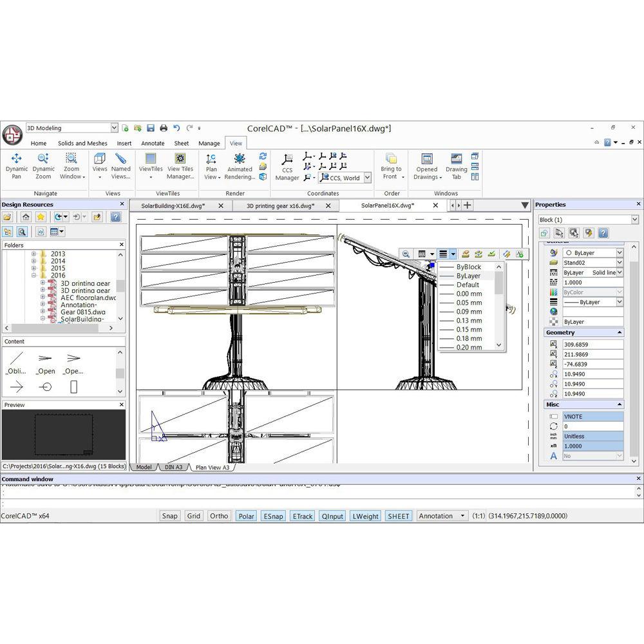This screenshot has height=644, width=644.
Task: Click the Bring to Front button
Action: point(391,166)
